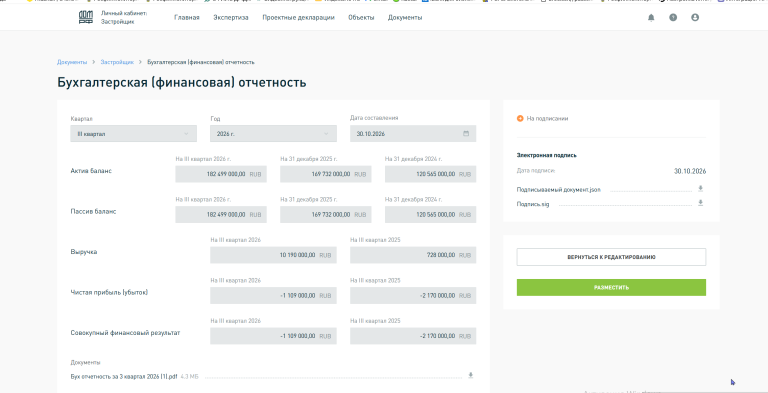This screenshot has width=768, height=393.
Task: Click Пассив баланс 31 декабря 2024 field
Action: [431, 215]
